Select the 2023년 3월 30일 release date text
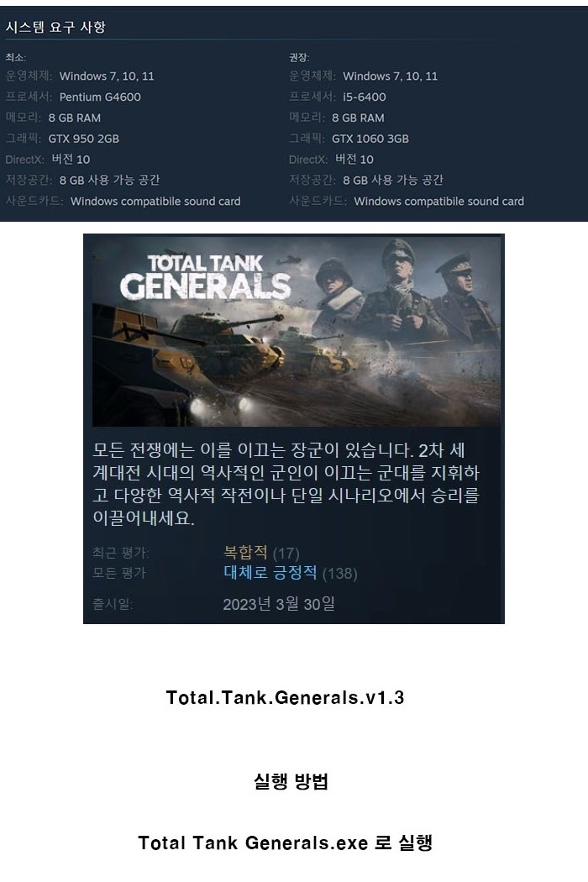Viewport: 588px width, 882px height. (279, 604)
